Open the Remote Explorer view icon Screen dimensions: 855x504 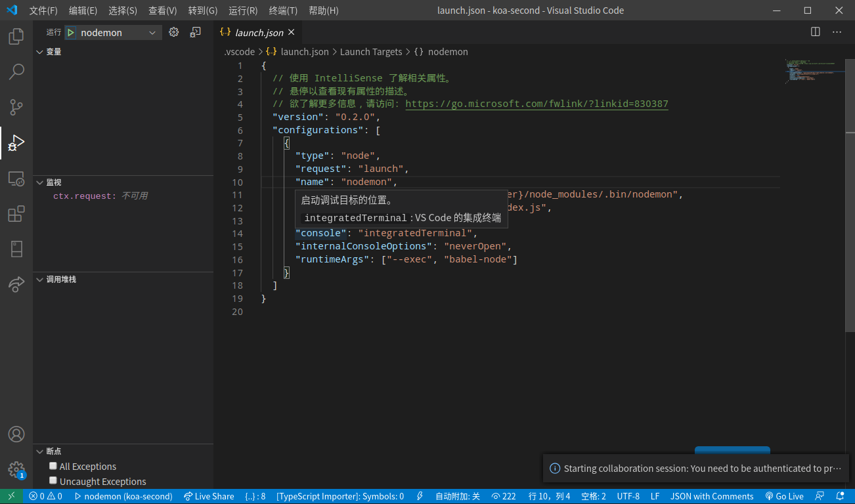(16, 178)
